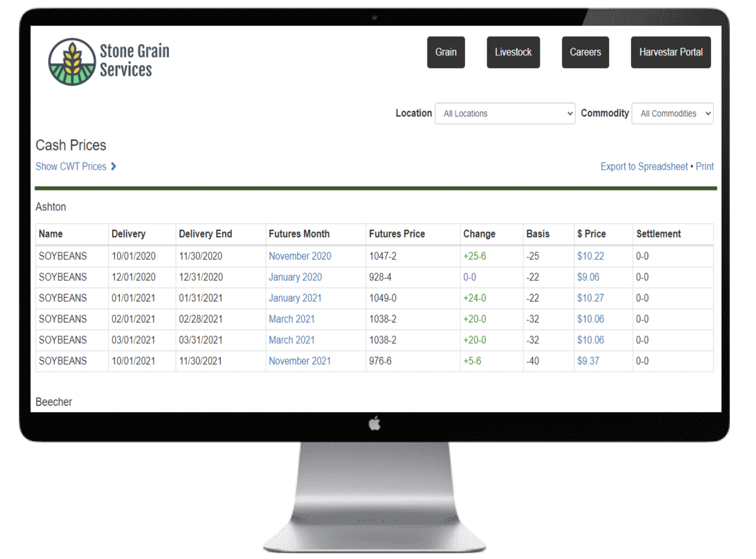Click the Beecher location heading
Image resolution: width=756 pixels, height=559 pixels.
point(54,402)
